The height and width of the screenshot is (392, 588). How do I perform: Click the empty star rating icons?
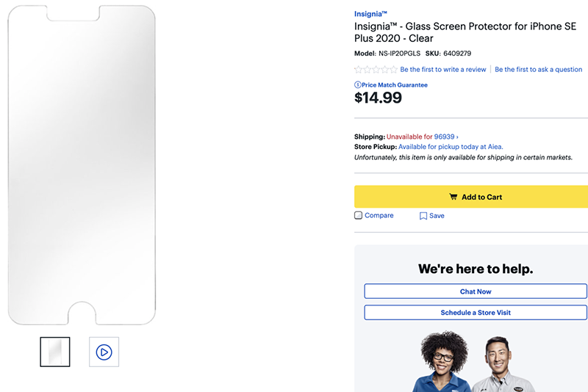click(376, 70)
